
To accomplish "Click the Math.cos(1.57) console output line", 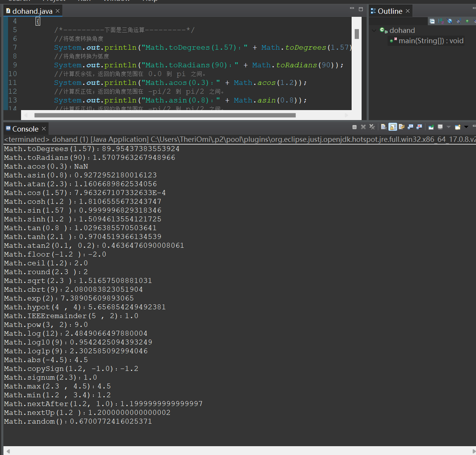I will click(85, 193).
